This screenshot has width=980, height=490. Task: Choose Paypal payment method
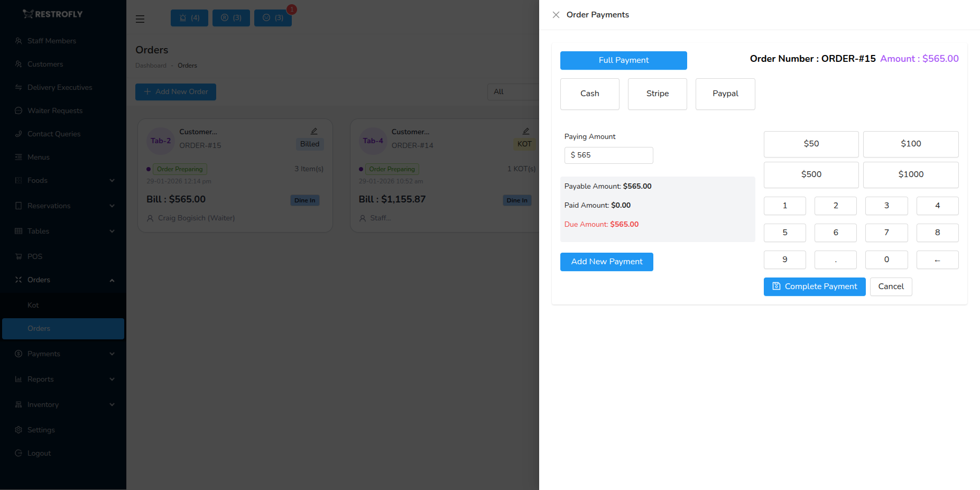pyautogui.click(x=725, y=94)
